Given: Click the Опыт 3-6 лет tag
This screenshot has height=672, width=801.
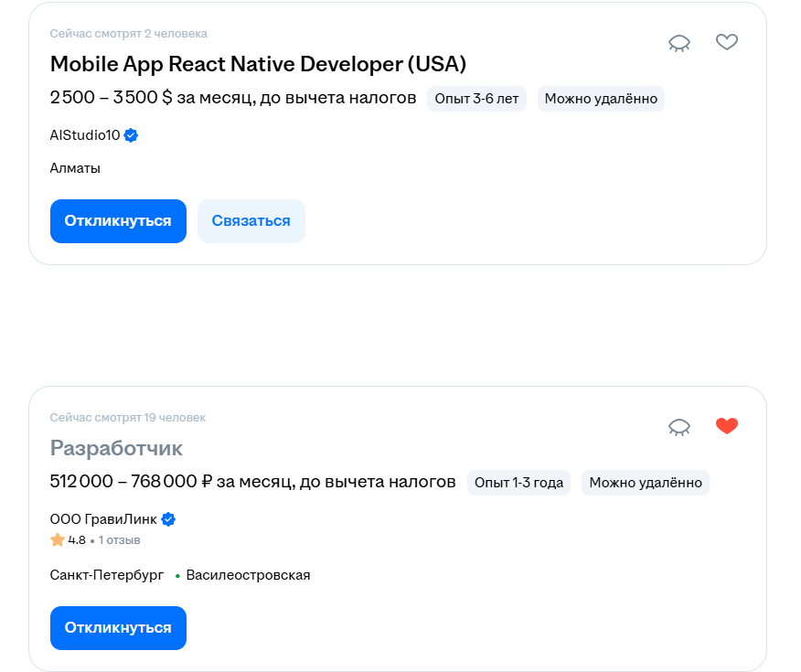Looking at the screenshot, I should (x=476, y=99).
